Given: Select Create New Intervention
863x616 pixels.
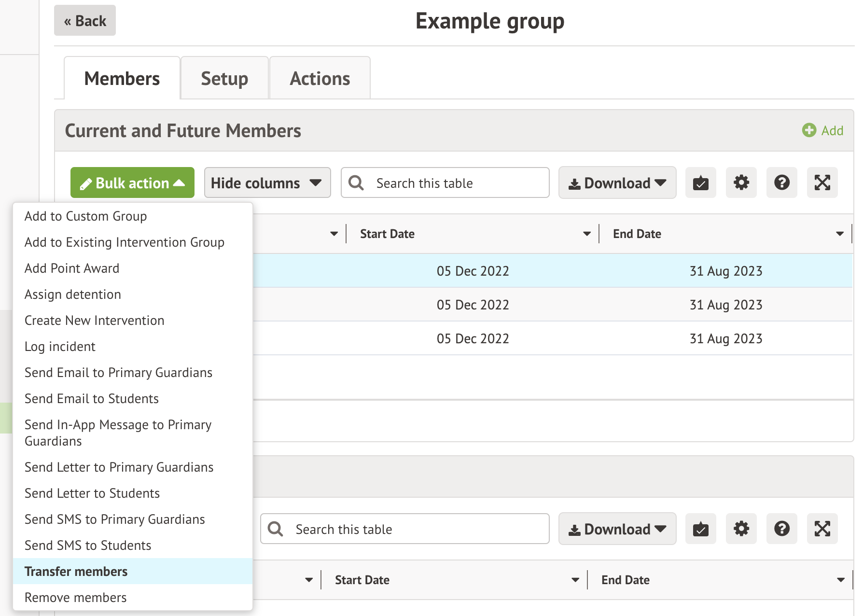Looking at the screenshot, I should coord(133,321).
